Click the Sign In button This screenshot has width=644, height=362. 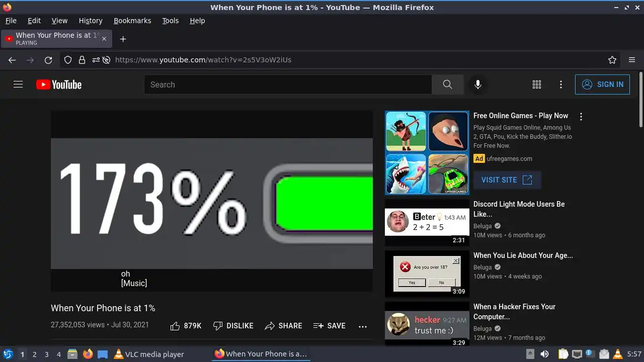tap(602, 84)
